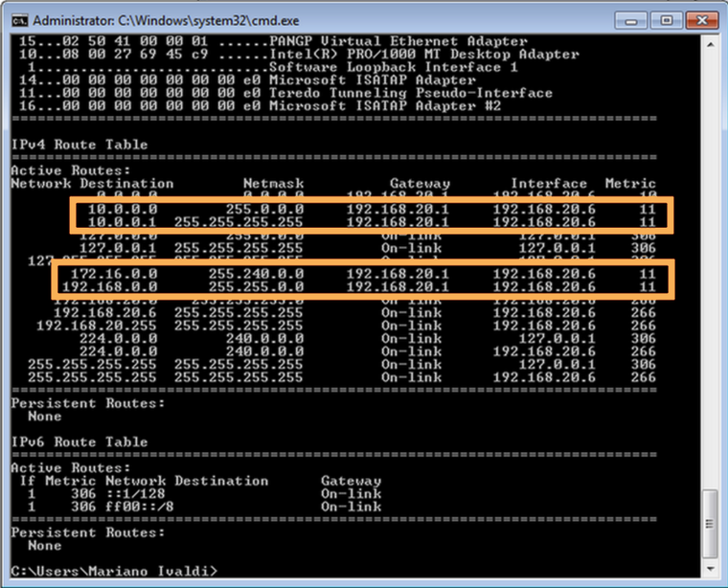Click the 255.255.0.0 netmask value
Viewport: 728px width, 588px height.
256,286
